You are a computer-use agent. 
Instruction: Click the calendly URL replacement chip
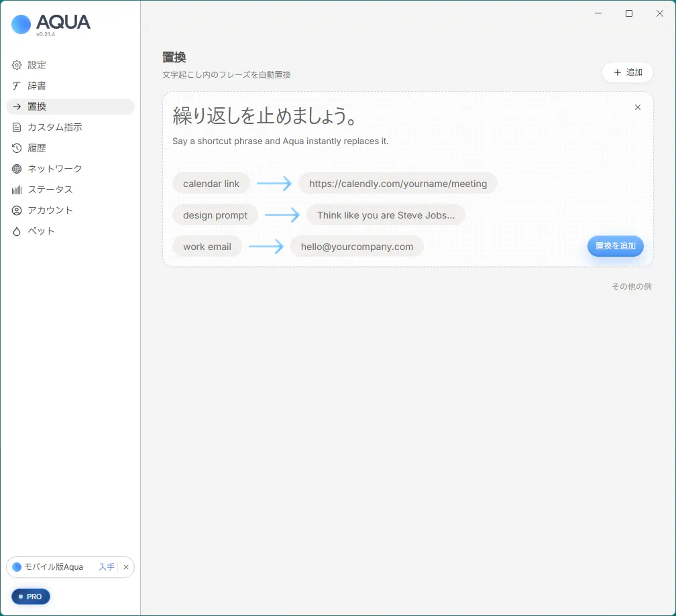click(398, 184)
